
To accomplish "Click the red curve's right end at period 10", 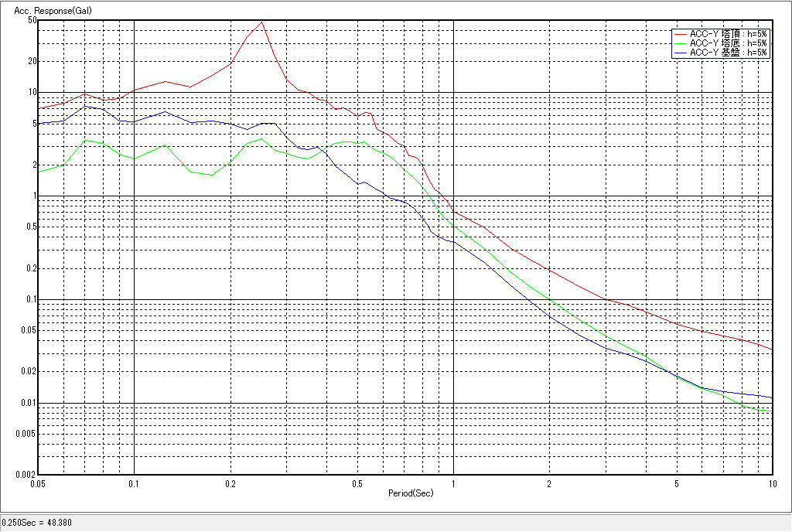I will [x=772, y=349].
